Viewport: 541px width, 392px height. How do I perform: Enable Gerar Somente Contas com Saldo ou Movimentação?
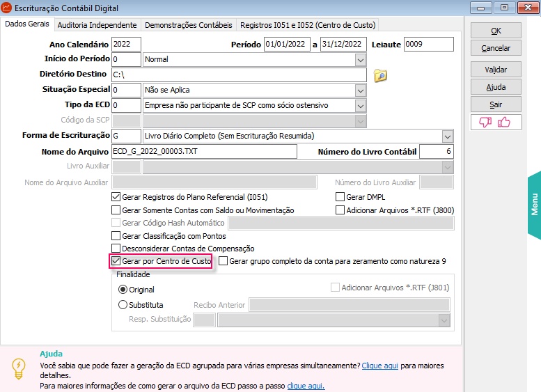coord(116,210)
